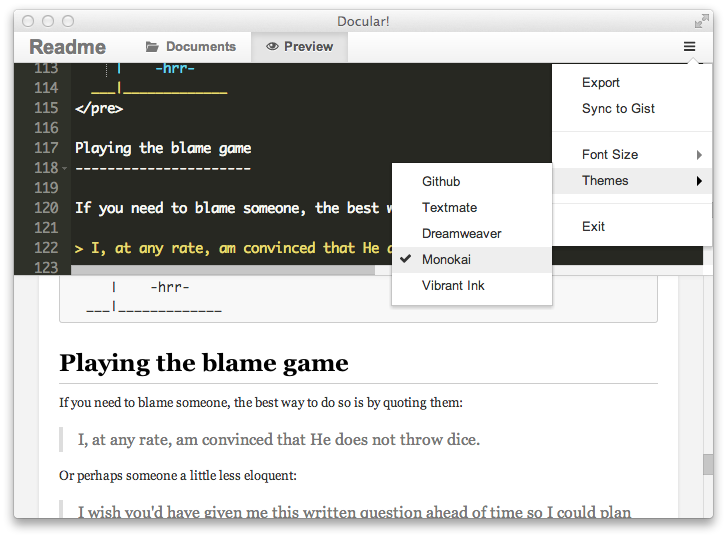Pick the Dreamweaver theme
The width and height of the screenshot is (727, 538).
click(x=461, y=234)
